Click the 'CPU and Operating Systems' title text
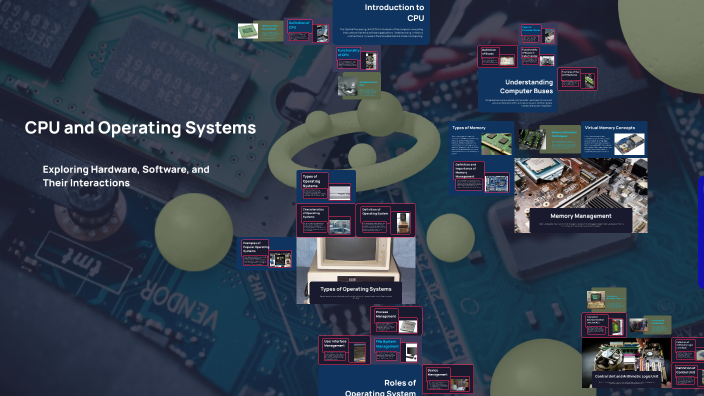Image resolution: width=704 pixels, height=396 pixels. (140, 128)
